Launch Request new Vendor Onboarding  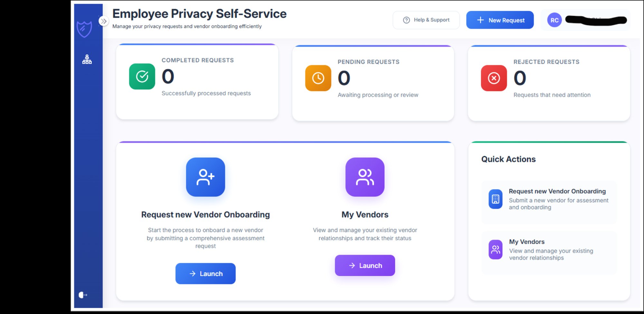[205, 273]
